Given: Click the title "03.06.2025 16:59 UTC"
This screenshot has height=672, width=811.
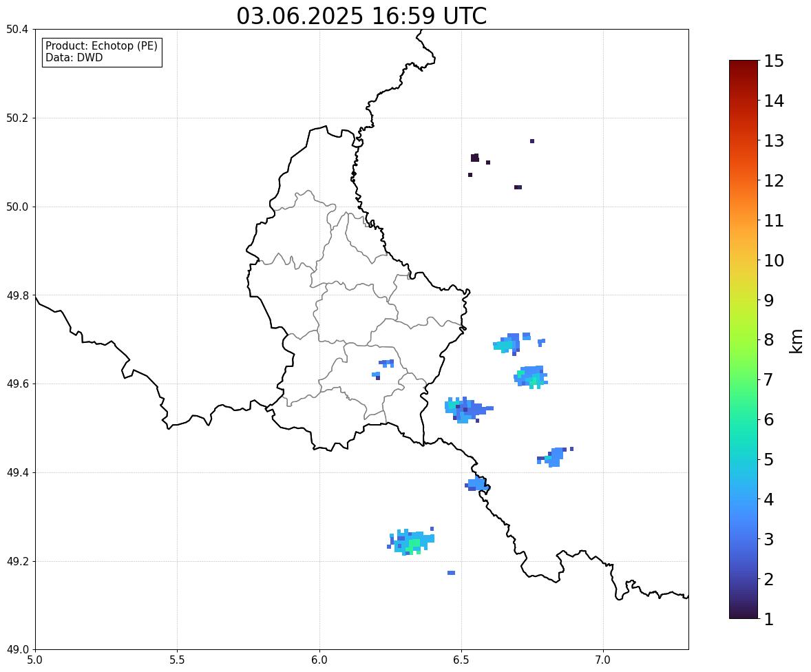Looking at the screenshot, I should (x=361, y=16).
